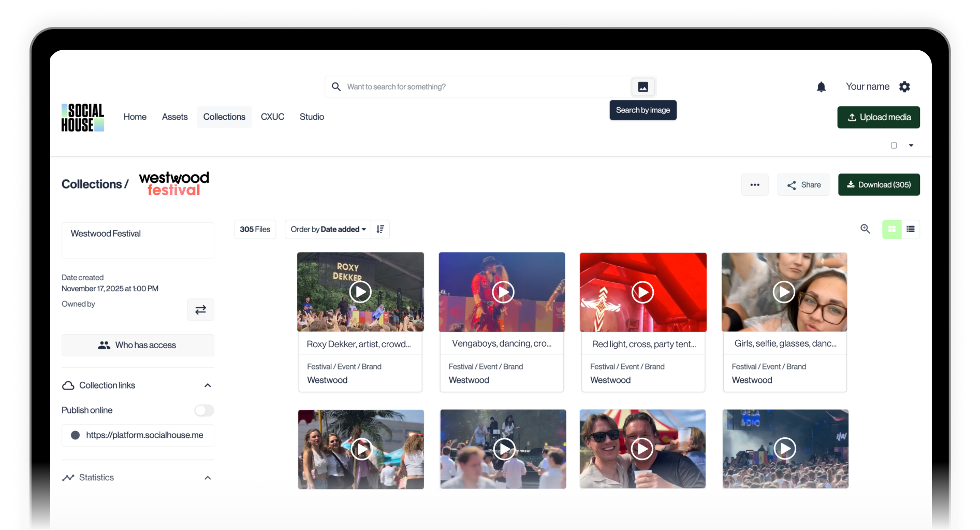Screen dimensions: 980x530
Task: Go to the Studio menu item
Action: 312,117
